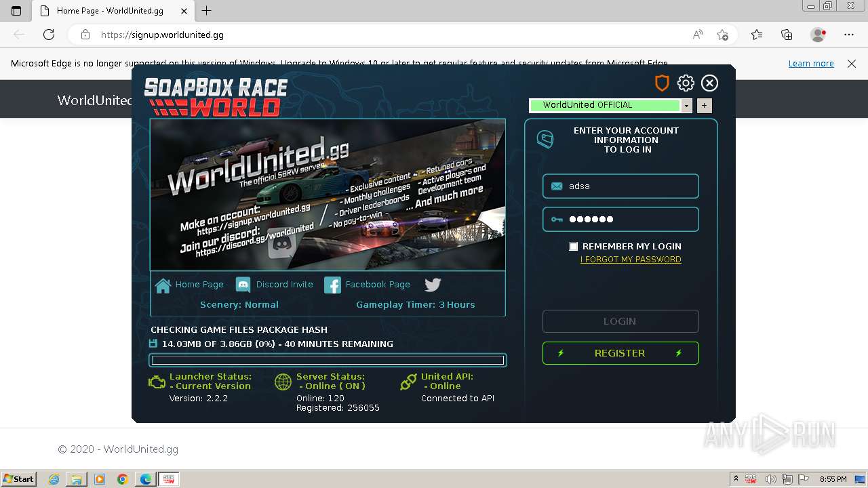868x488 pixels.
Task: Open Edge Collections icon
Action: [787, 35]
